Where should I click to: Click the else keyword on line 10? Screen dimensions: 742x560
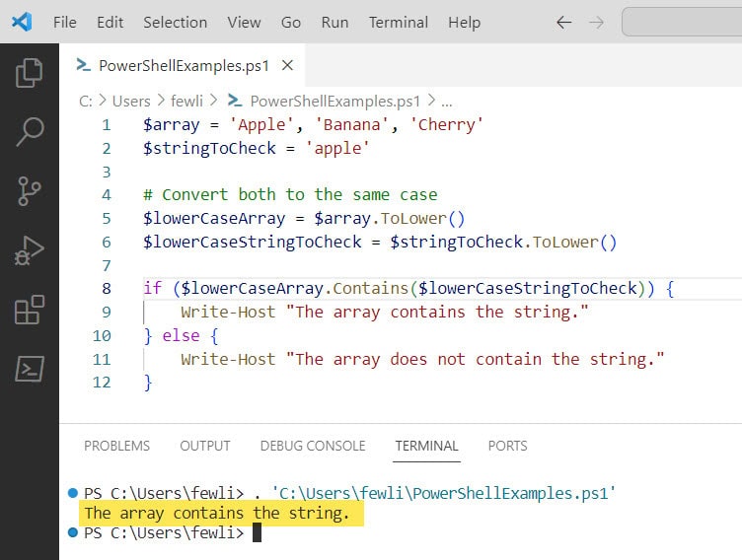(x=181, y=336)
